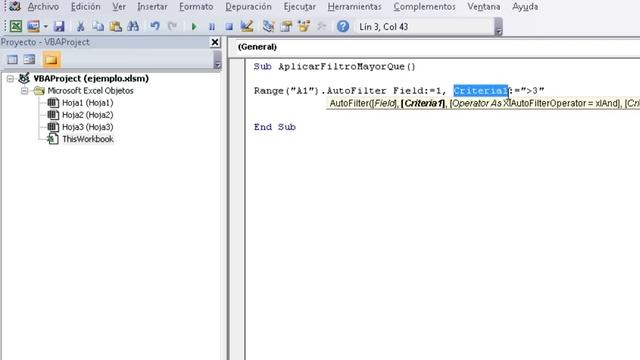Open the Formato menu
Screen dimensions: 640x360
point(196,7)
